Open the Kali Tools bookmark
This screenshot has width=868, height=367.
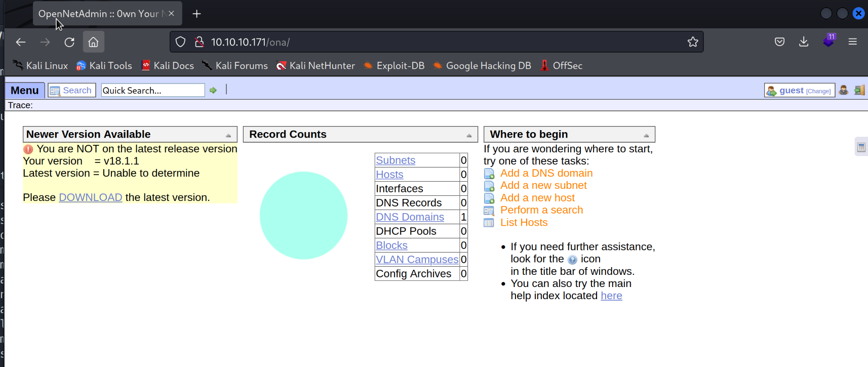[x=104, y=66]
